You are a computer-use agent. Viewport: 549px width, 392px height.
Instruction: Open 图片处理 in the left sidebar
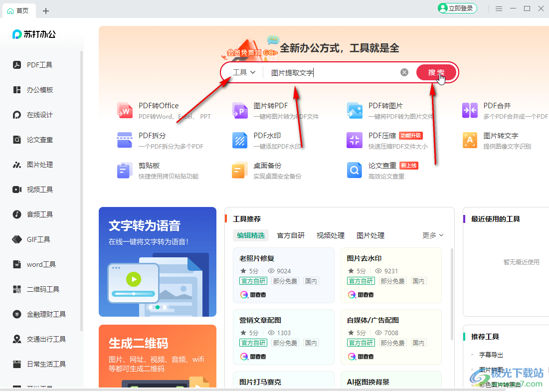39,165
